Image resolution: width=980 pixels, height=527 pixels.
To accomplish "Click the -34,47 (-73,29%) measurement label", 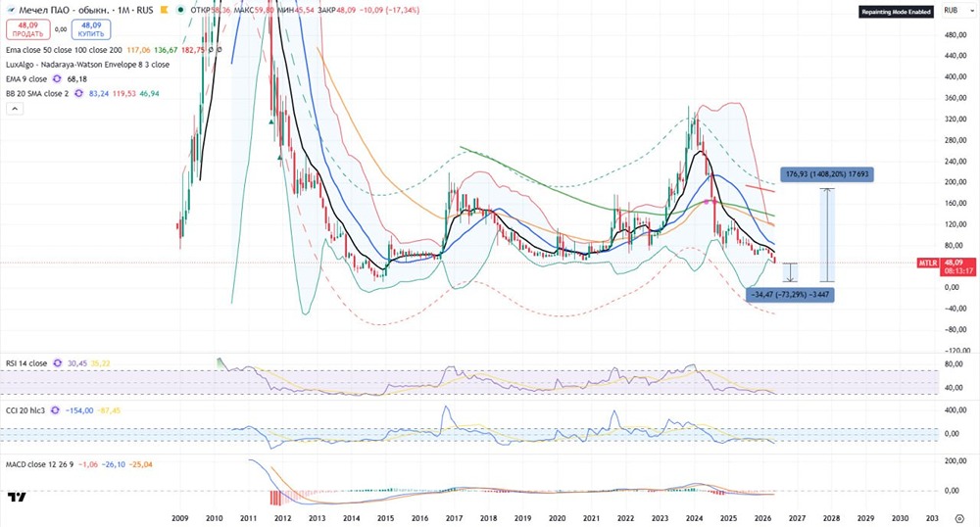I will 790,294.
